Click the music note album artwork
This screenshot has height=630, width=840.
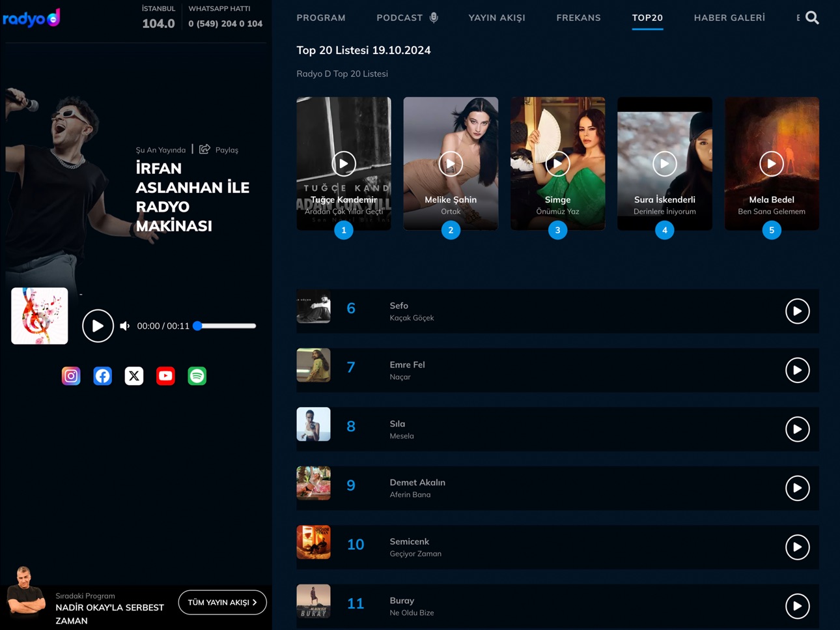pos(40,316)
